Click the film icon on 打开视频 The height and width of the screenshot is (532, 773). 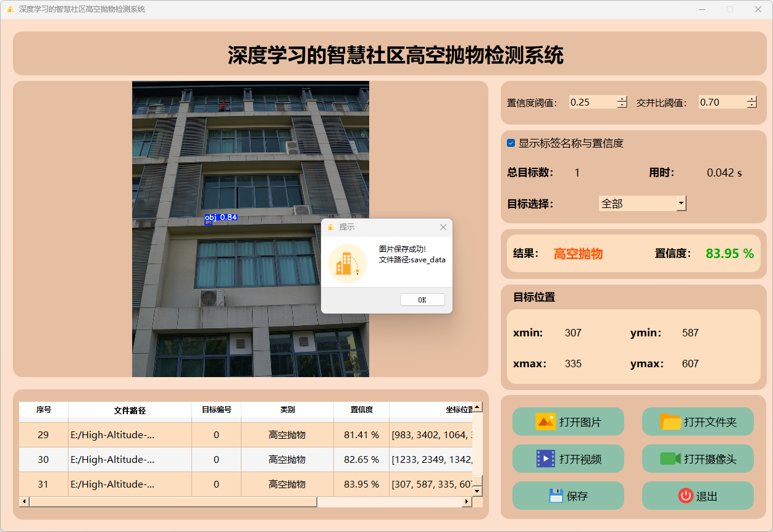(x=546, y=459)
